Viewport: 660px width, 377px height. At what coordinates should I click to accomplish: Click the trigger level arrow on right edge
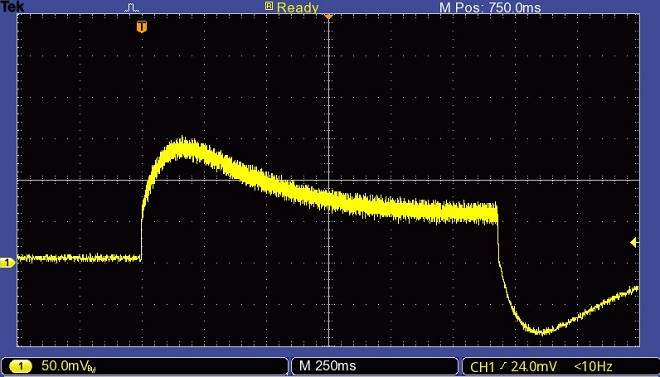tap(634, 242)
